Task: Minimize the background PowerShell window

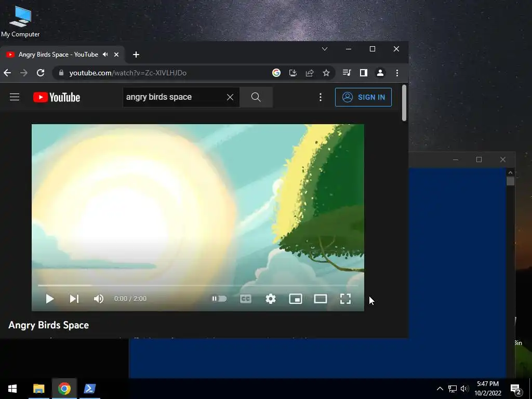Action: [456, 159]
